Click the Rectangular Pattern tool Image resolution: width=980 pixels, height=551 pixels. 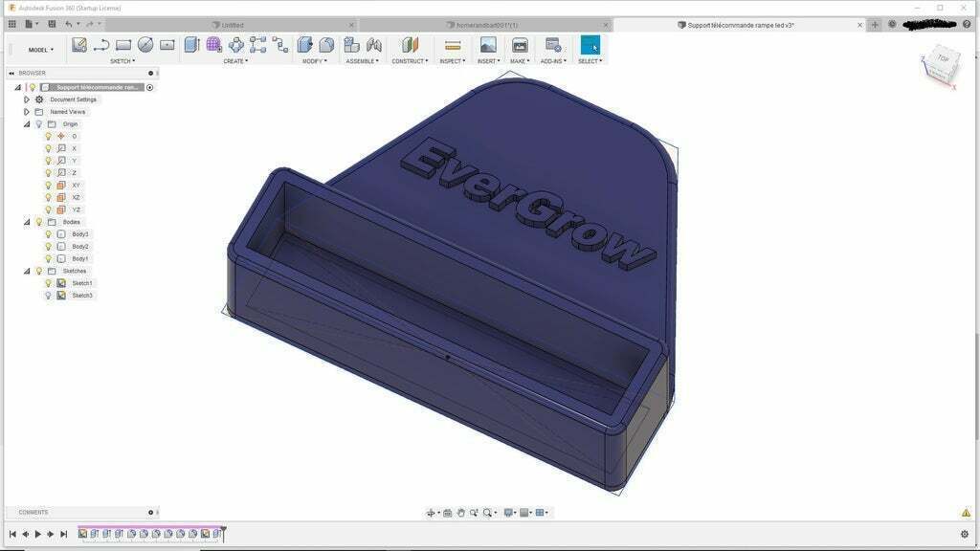click(x=258, y=45)
